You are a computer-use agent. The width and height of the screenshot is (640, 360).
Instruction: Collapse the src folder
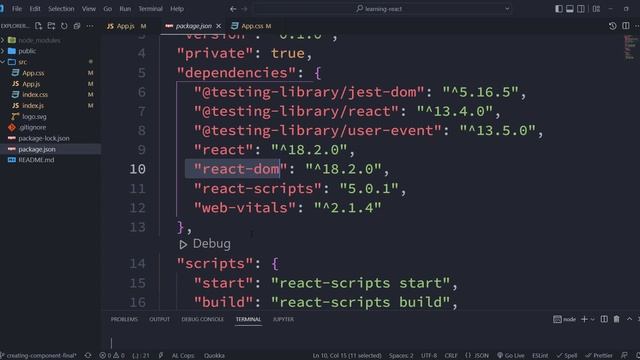[22, 62]
